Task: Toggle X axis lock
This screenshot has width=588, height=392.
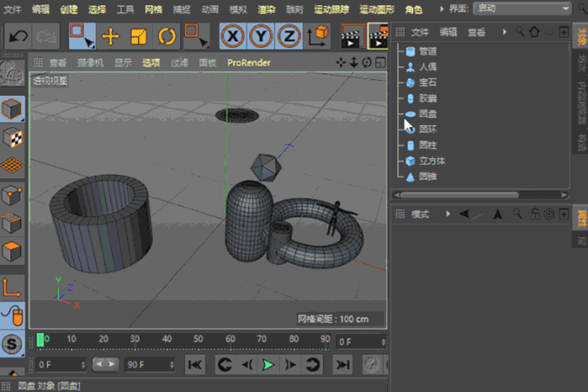Action: [x=233, y=36]
